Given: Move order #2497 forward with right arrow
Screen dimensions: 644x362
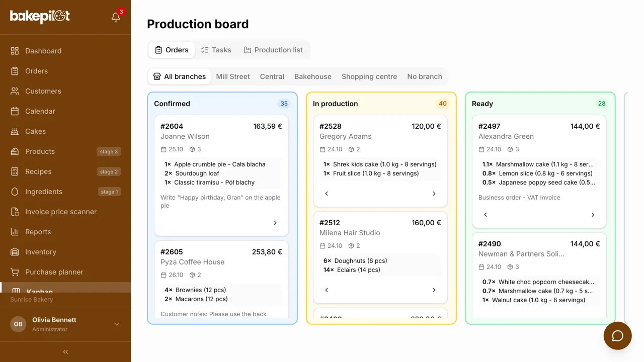Looking at the screenshot, I should click(x=593, y=215).
